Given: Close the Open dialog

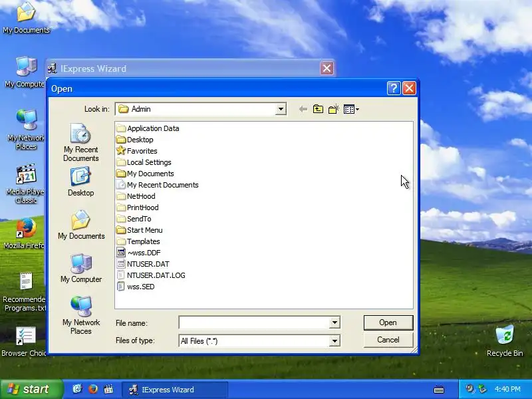Looking at the screenshot, I should pyautogui.click(x=409, y=88).
